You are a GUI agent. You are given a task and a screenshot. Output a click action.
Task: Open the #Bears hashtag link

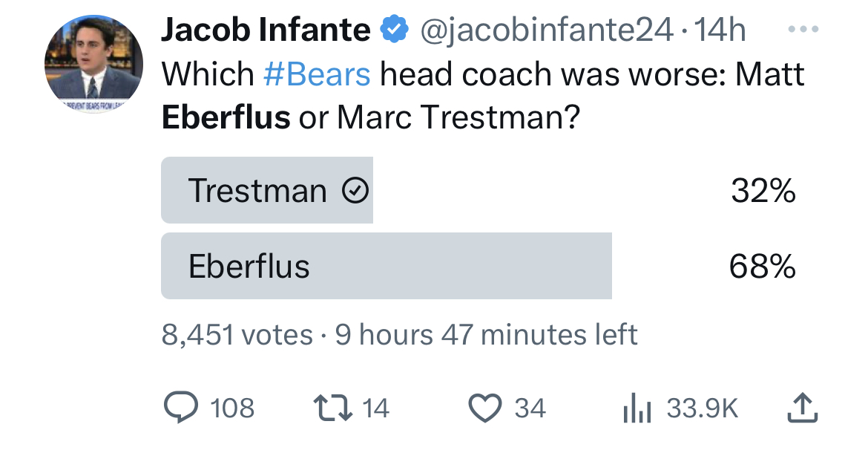click(317, 74)
